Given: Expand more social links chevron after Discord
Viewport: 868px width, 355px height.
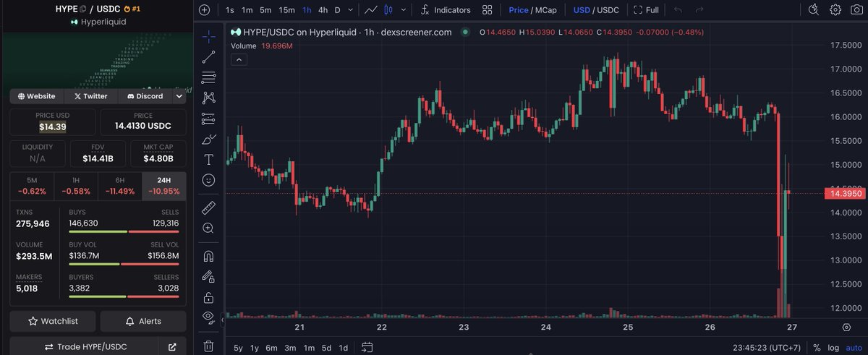Looking at the screenshot, I should point(179,96).
